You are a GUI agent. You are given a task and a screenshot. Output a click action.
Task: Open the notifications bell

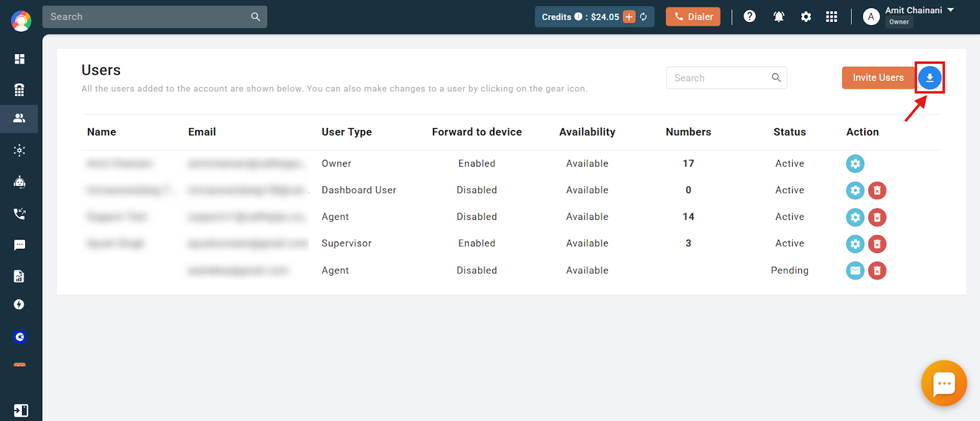778,17
